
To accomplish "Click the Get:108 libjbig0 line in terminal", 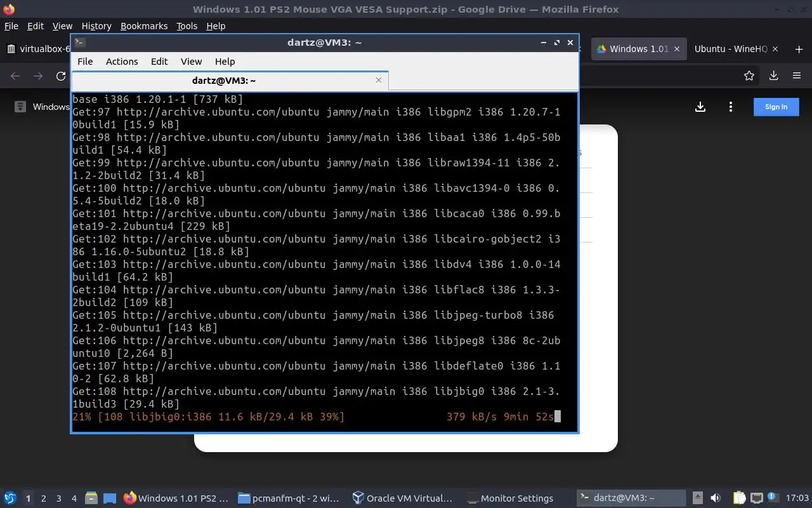I will pos(316,398).
